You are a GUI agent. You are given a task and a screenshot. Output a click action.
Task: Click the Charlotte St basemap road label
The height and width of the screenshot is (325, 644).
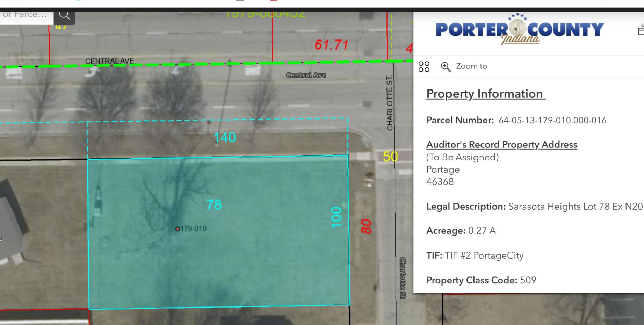[x=403, y=278]
